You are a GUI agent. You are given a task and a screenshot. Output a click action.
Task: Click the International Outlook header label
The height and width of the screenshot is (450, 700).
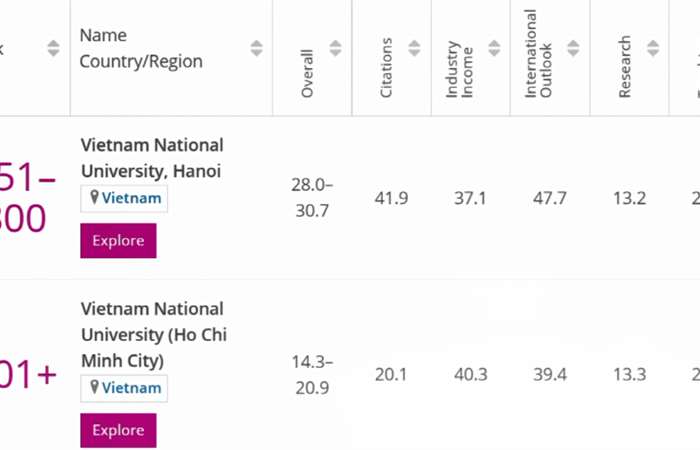coord(538,54)
